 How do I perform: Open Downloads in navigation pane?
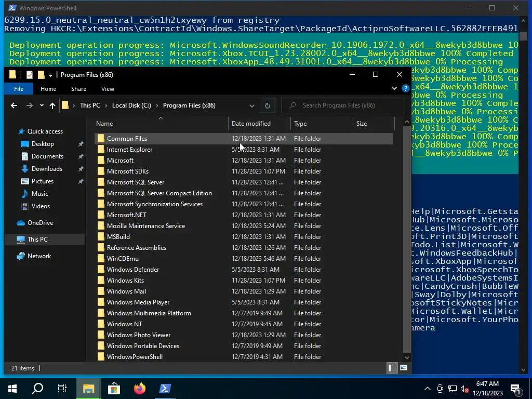tap(47, 169)
